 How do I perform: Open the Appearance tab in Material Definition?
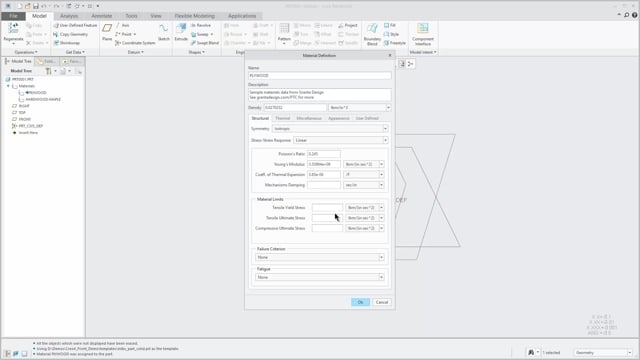point(339,118)
